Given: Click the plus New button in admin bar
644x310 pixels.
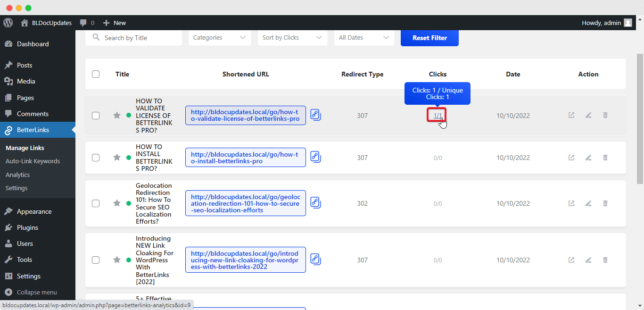Looking at the screenshot, I should tap(114, 23).
